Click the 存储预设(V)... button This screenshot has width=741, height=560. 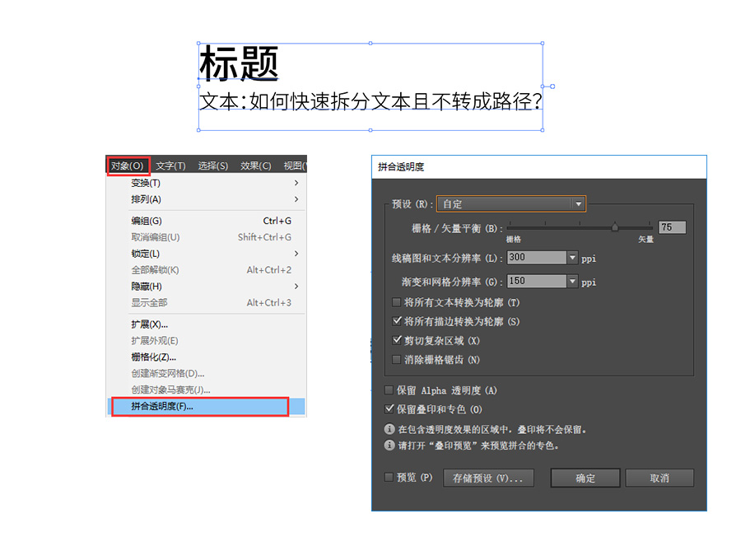coord(488,478)
